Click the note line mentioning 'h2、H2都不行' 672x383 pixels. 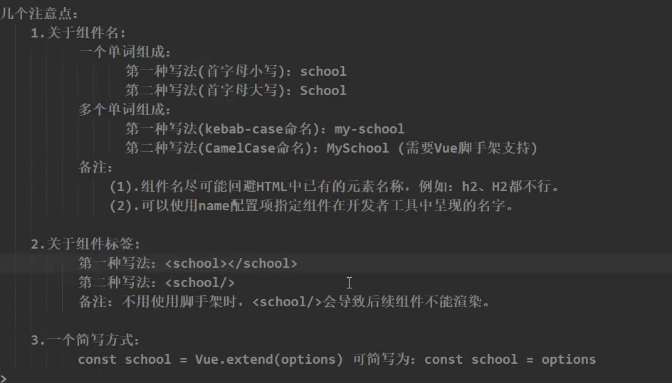coord(335,186)
